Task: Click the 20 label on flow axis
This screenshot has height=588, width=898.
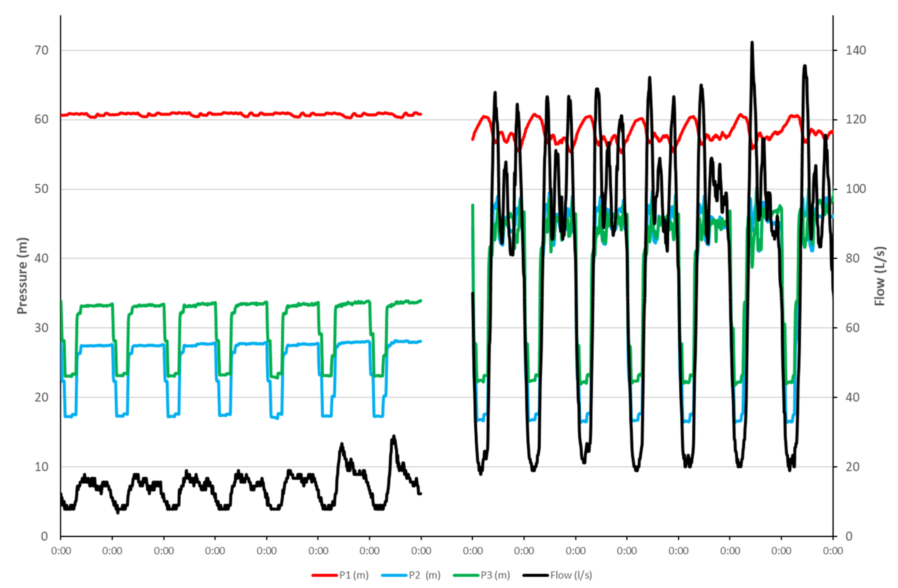Action: [x=852, y=467]
